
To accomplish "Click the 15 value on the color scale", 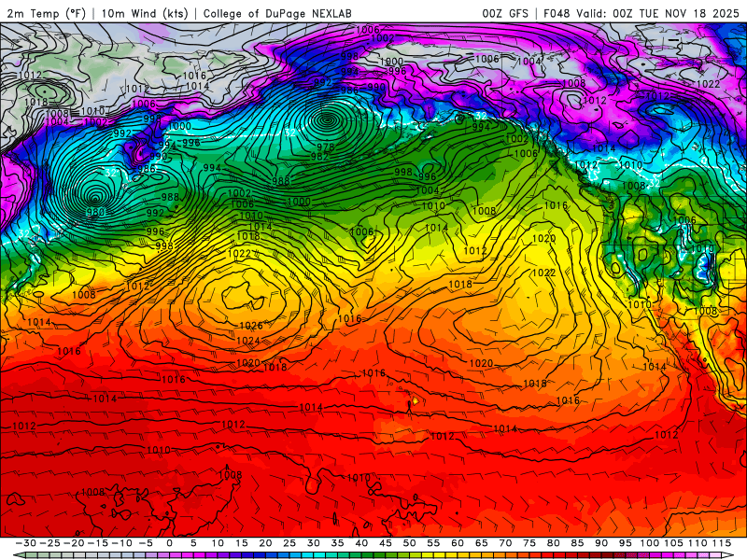I will coord(242,543).
